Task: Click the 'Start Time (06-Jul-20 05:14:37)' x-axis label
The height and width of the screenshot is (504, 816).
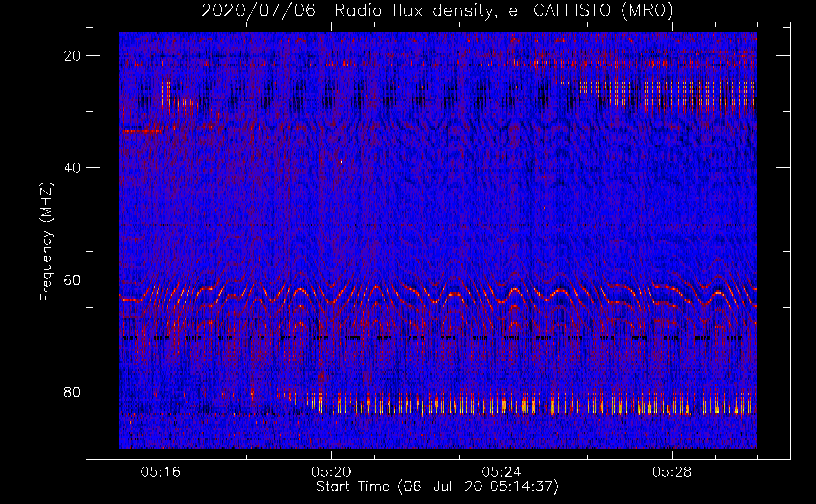Action: click(437, 487)
